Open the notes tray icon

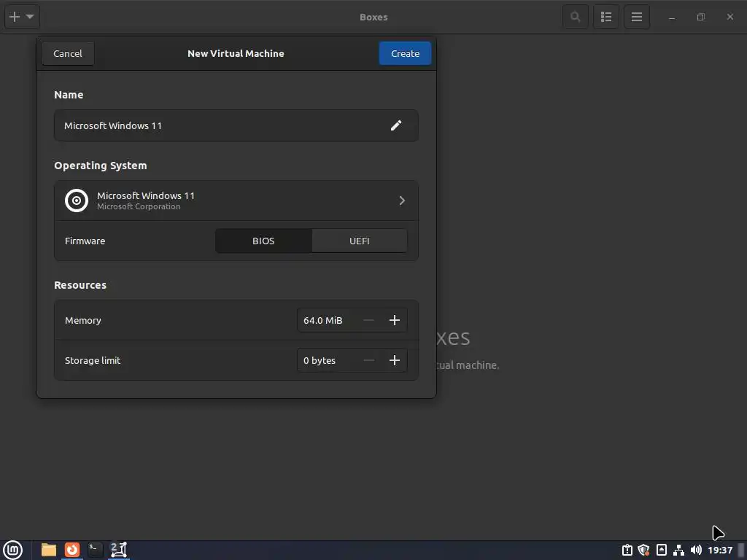[661, 550]
